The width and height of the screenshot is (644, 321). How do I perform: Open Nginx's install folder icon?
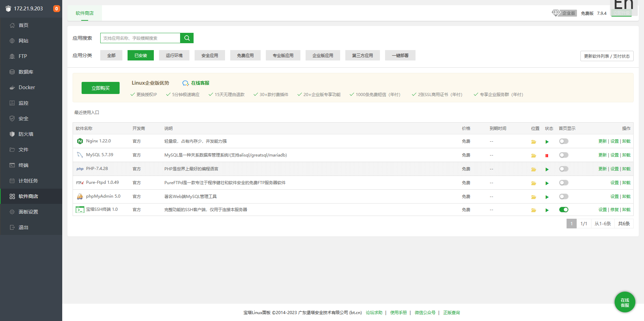pos(533,141)
